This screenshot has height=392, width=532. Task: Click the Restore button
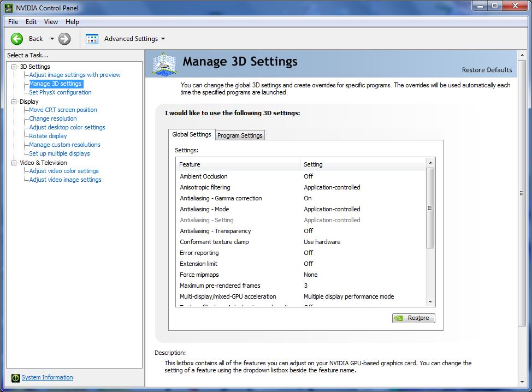click(x=413, y=318)
